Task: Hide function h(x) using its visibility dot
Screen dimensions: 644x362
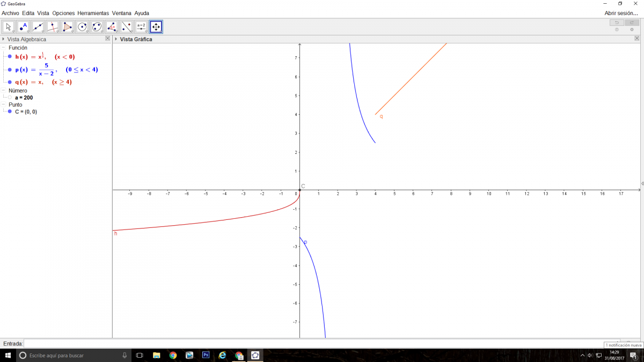Action: [10, 56]
